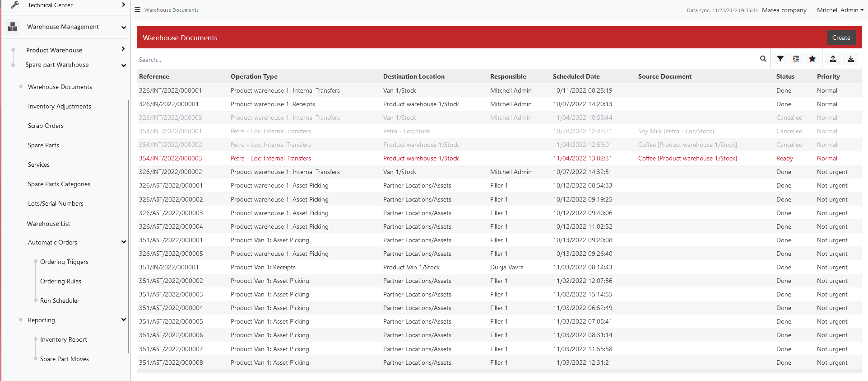The width and height of the screenshot is (868, 381).
Task: Click the import download icon
Action: [850, 59]
